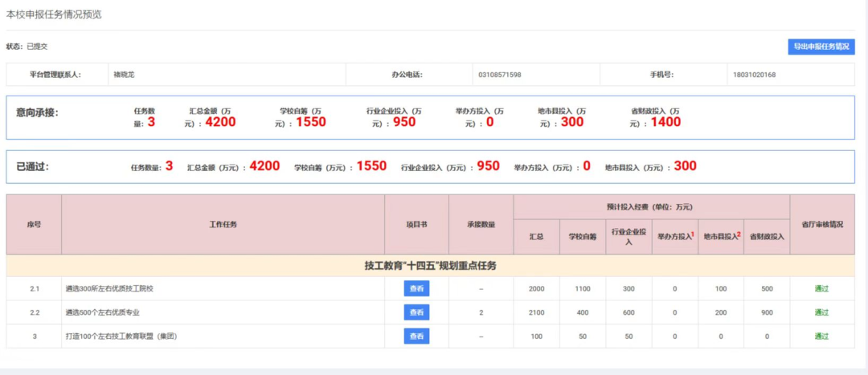Click the 技工教育"十四五"规划重点任务 section row

430,266
